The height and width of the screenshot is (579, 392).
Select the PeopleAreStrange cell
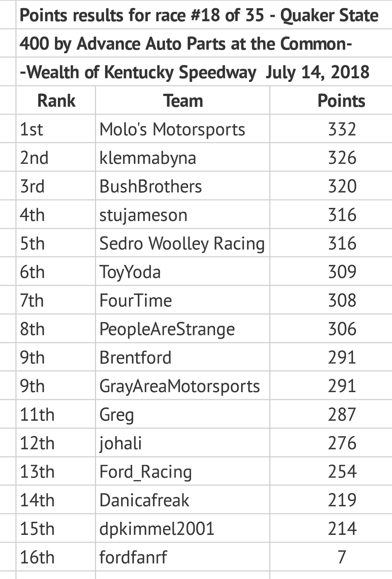(x=167, y=329)
